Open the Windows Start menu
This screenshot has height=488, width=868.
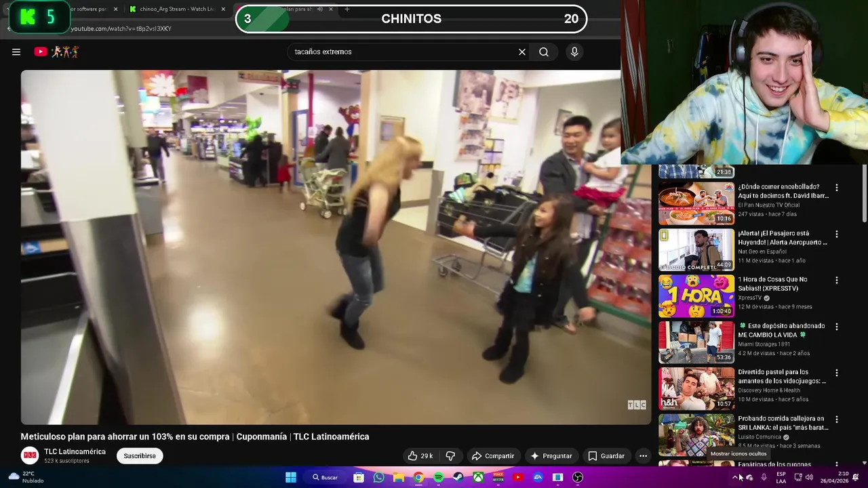tap(291, 477)
